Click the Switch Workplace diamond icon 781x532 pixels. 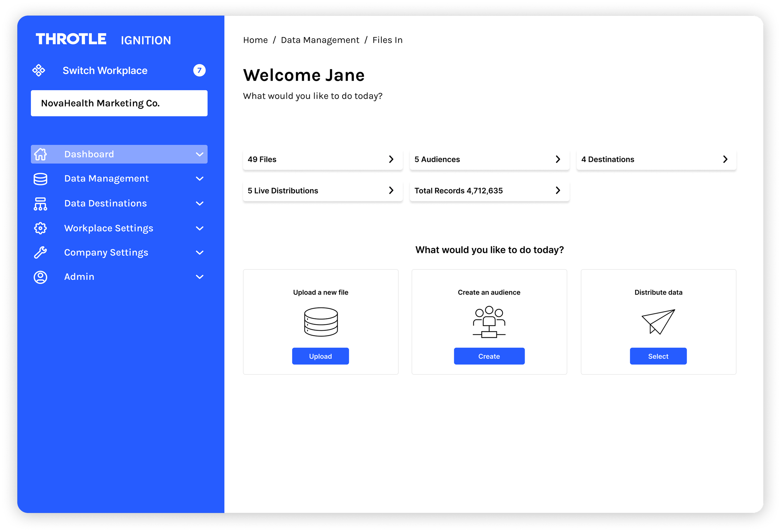(39, 70)
